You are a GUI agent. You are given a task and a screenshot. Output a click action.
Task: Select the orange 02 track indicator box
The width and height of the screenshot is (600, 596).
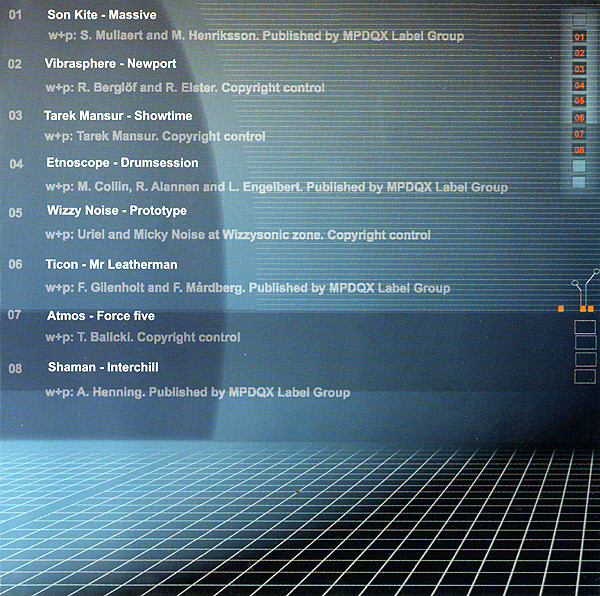click(579, 52)
